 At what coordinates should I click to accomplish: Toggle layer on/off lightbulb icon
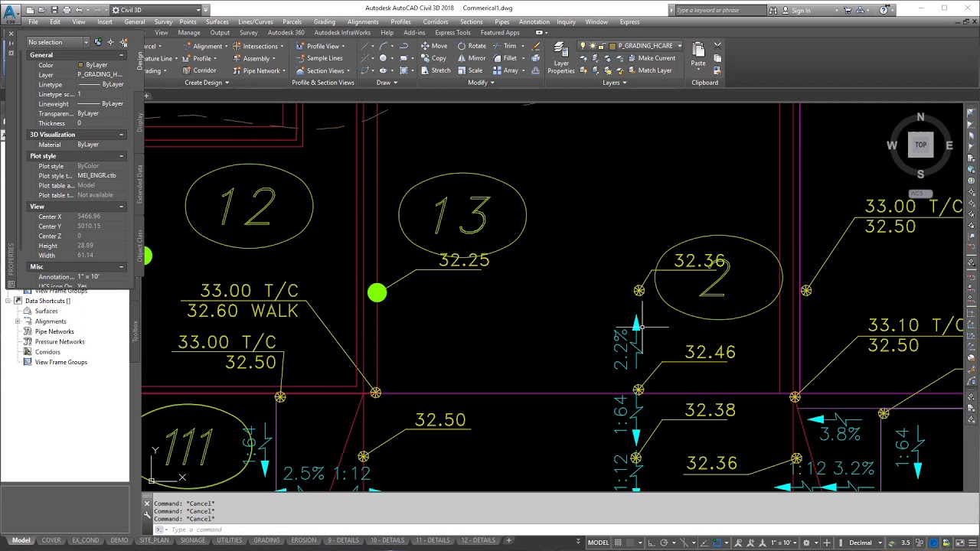[x=583, y=46]
